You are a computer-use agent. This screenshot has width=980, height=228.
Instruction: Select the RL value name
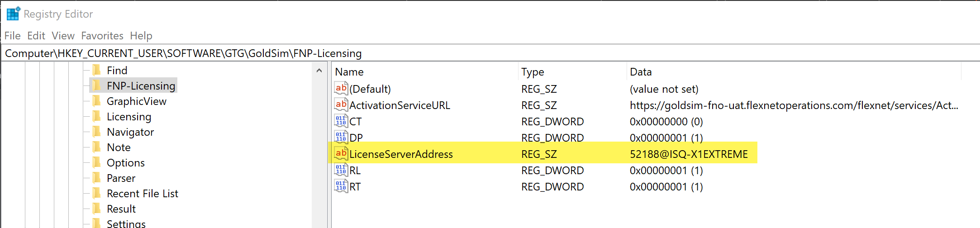pos(355,171)
